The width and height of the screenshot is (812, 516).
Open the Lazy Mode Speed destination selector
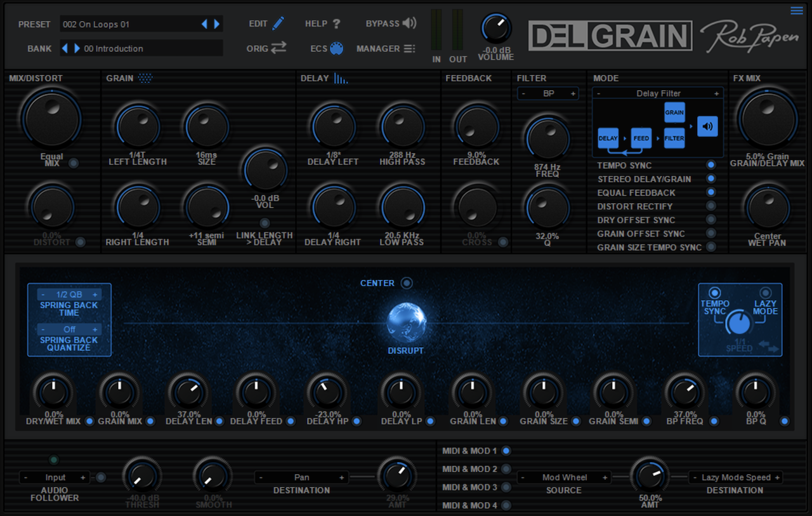(735, 477)
